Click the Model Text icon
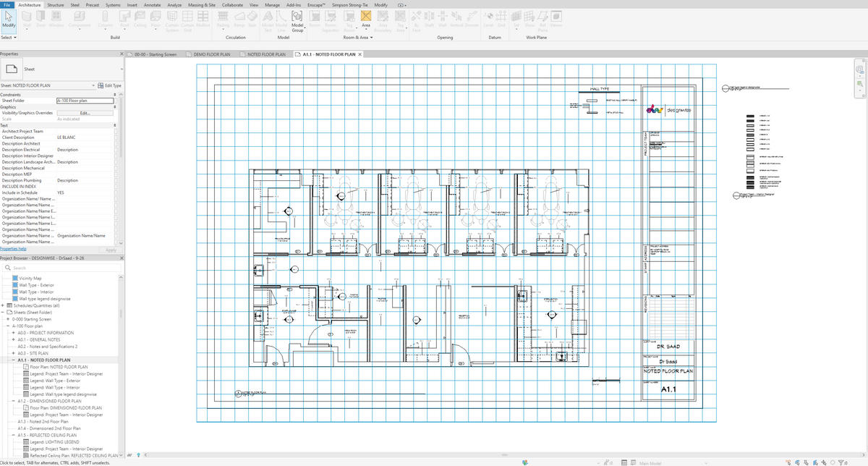This screenshot has width=868, height=466. click(x=268, y=17)
